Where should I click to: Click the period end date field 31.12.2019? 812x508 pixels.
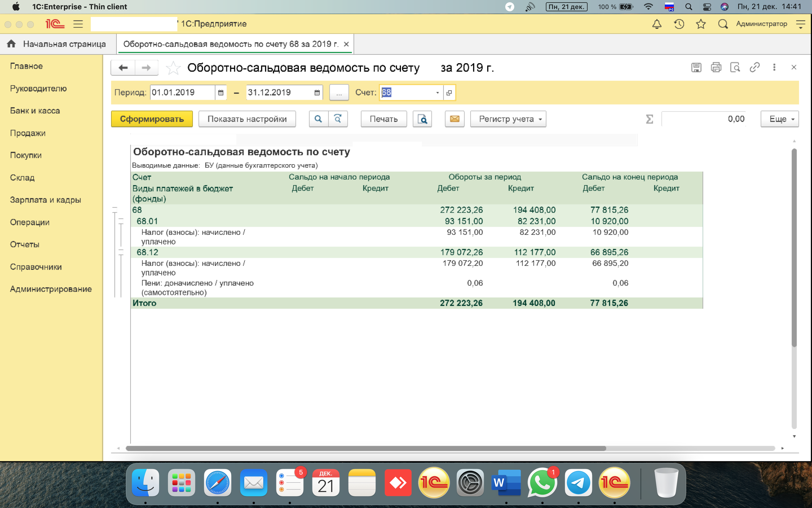279,92
